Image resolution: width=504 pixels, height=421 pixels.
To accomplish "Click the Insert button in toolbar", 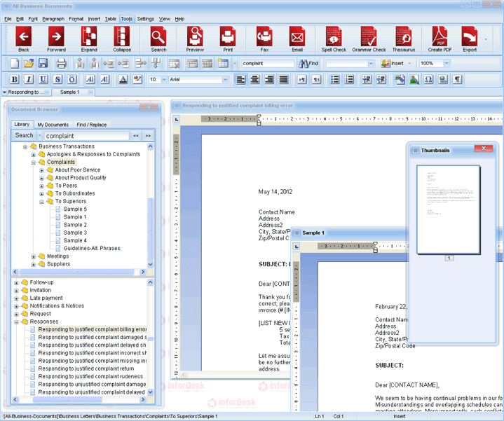I will [x=393, y=64].
